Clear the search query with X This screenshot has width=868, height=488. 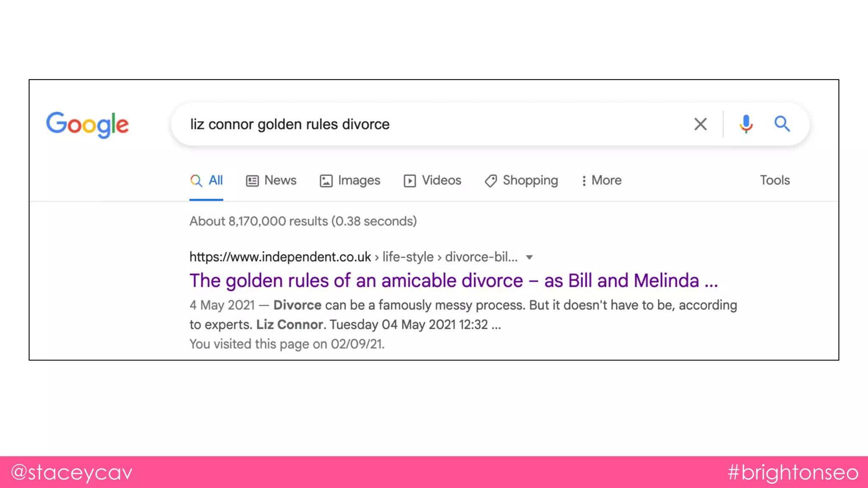[700, 124]
